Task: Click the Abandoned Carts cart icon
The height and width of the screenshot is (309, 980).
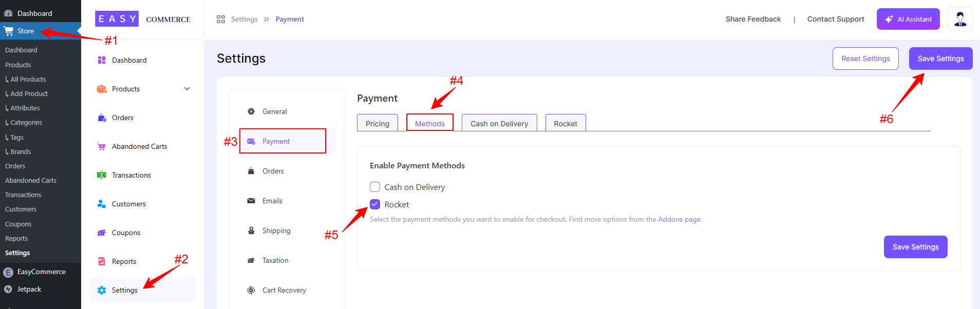Action: click(x=102, y=146)
